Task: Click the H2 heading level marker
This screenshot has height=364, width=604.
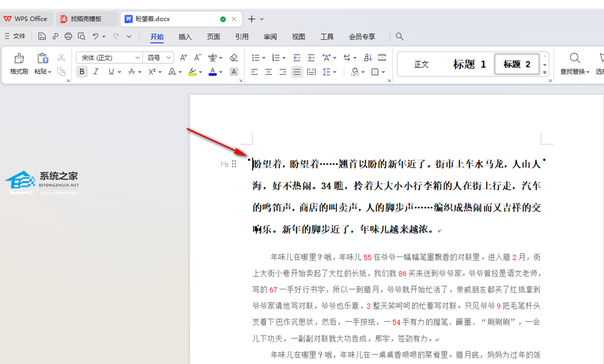Action: [225, 164]
